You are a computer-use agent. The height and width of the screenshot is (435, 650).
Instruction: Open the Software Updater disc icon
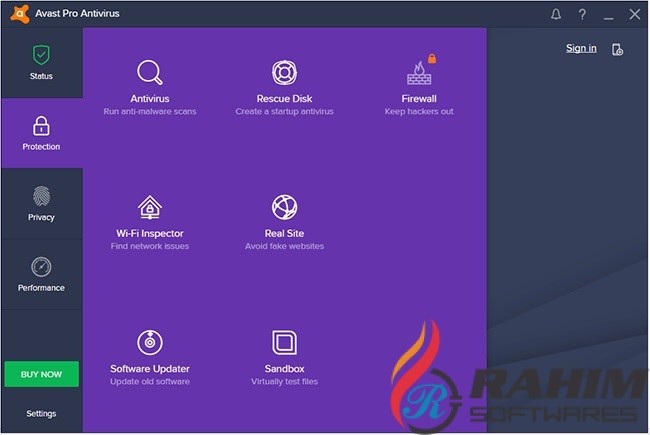(150, 343)
